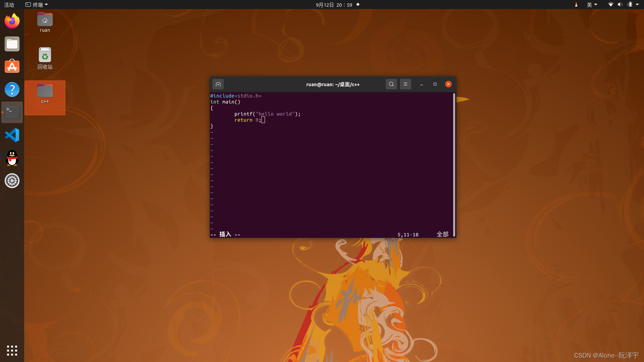Open Ubuntu Software center
Image resolution: width=644 pixels, height=362 pixels.
pos(12,67)
